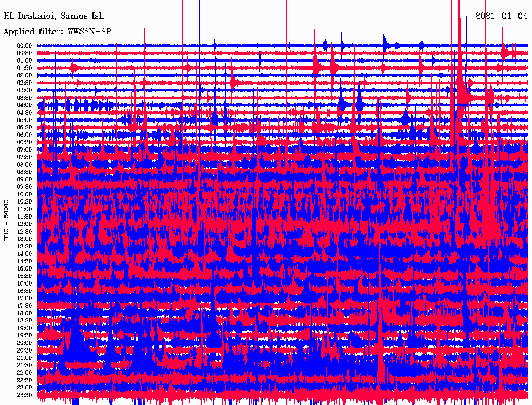Select the 01:30 time label
The height and width of the screenshot is (405, 532).
pyautogui.click(x=24, y=68)
